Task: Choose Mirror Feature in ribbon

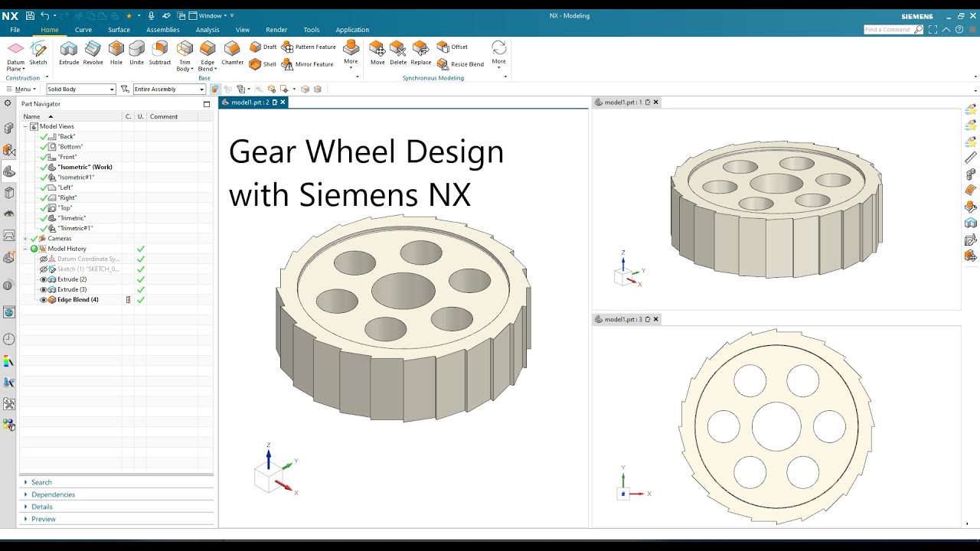Action: [x=308, y=64]
